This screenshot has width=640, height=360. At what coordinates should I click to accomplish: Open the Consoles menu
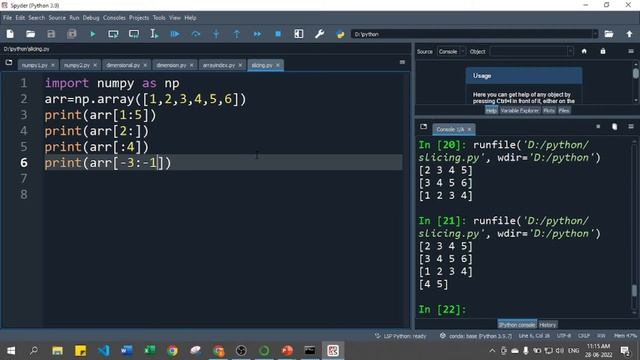pos(114,18)
